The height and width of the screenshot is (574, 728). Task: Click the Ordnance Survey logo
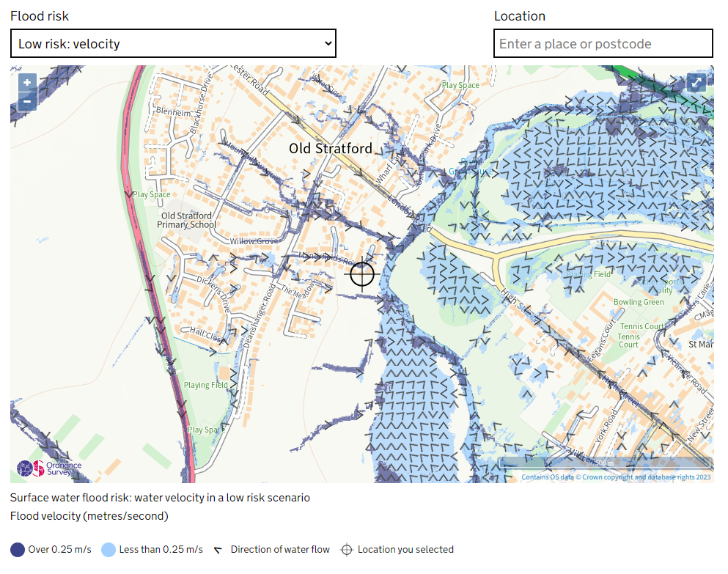[x=50, y=468]
